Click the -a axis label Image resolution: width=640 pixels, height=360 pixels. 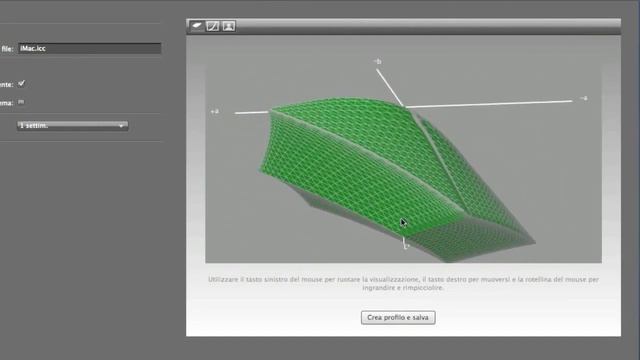(584, 98)
